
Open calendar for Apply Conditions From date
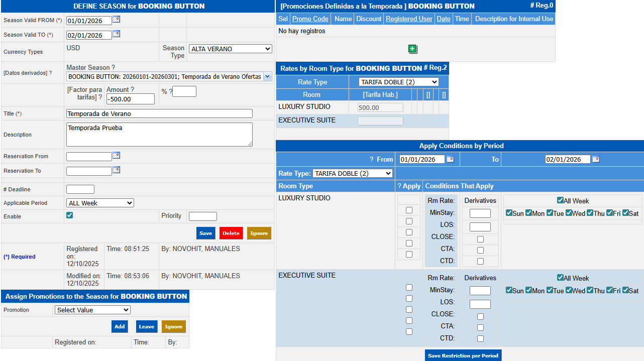[450, 159]
